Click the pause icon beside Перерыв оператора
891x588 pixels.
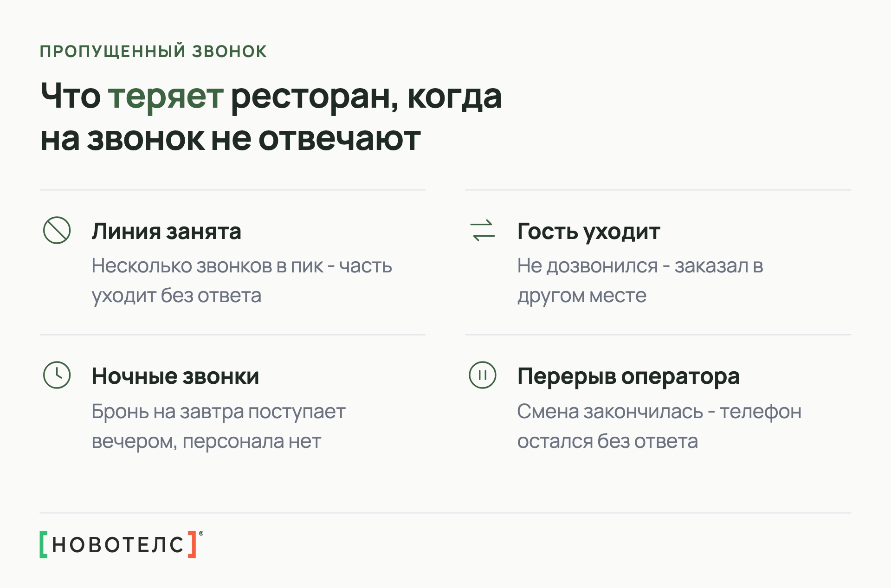[483, 375]
